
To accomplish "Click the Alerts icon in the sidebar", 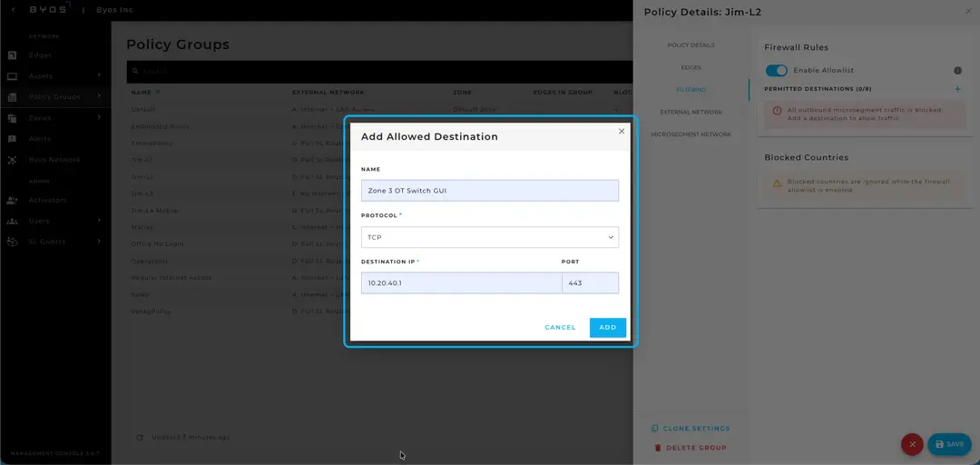I will pos(12,139).
